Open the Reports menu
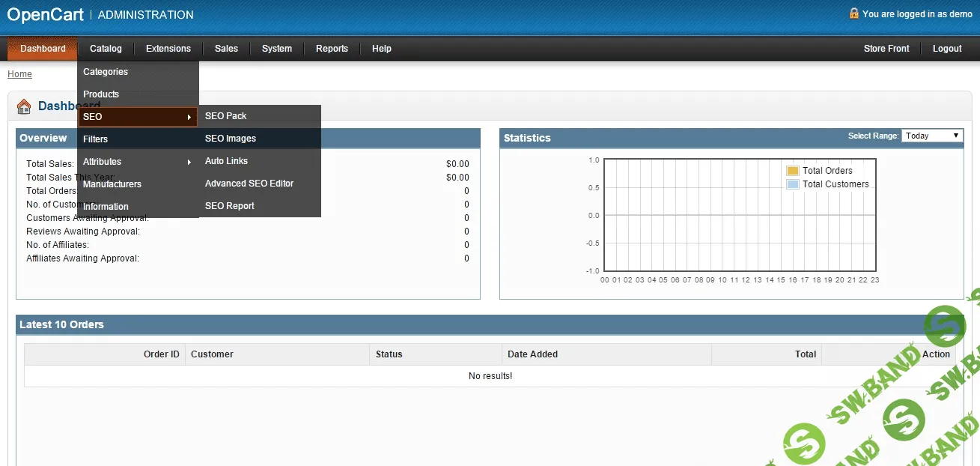The height and width of the screenshot is (466, 980). click(x=332, y=48)
